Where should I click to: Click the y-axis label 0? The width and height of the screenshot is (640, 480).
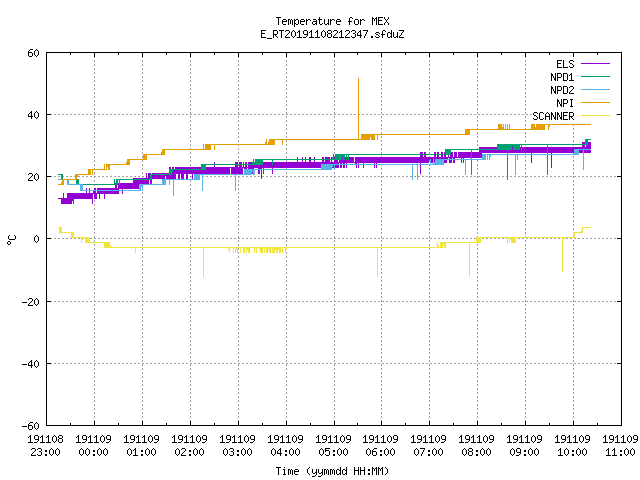pos(36,239)
